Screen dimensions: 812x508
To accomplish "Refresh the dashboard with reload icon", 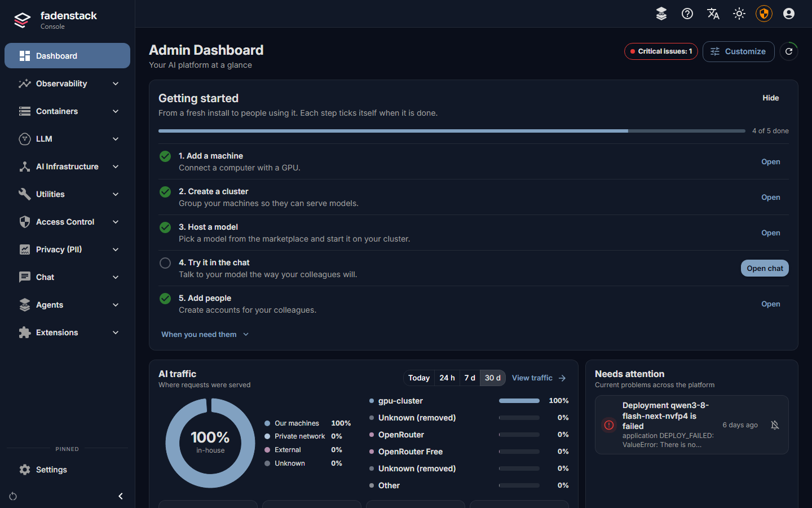I will pos(789,51).
